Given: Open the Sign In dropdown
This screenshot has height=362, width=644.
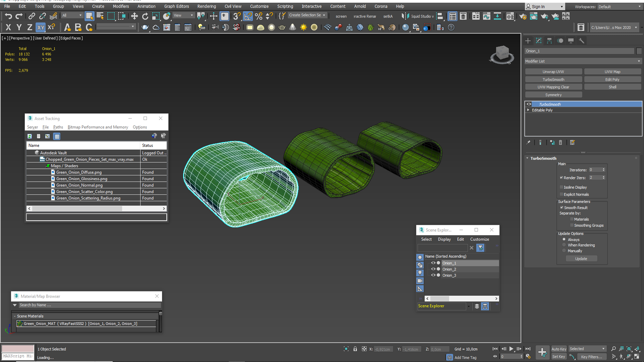Looking at the screenshot, I should [545, 7].
